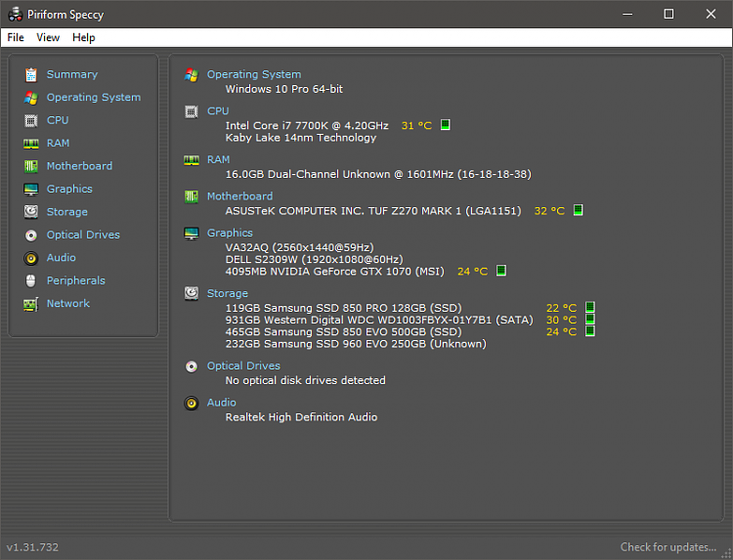Screen dimensions: 733x560
Task: Click the Windows flag icon in main panel
Action: pyautogui.click(x=192, y=75)
